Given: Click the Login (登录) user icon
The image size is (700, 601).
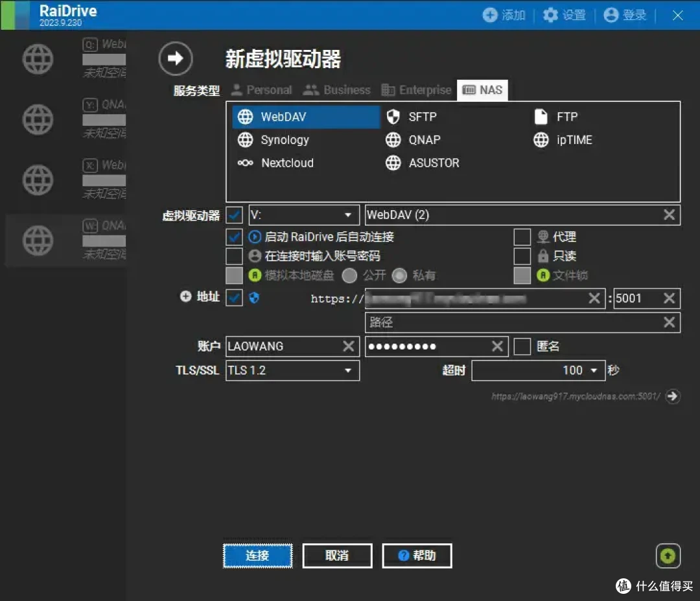Looking at the screenshot, I should click(x=611, y=15).
